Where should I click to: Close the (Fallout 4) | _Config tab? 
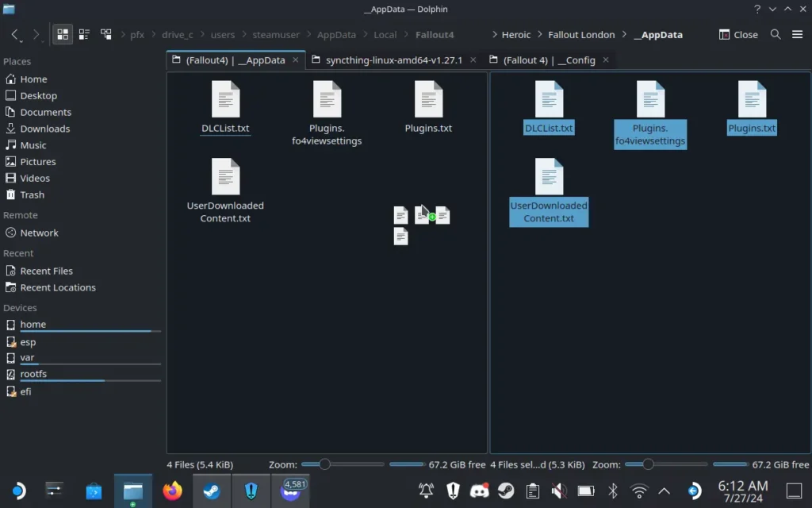tap(605, 60)
